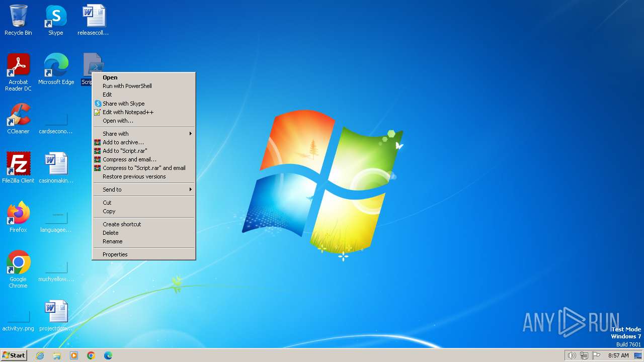Click the Action Center flag icon
644x362 pixels.
click(596, 355)
